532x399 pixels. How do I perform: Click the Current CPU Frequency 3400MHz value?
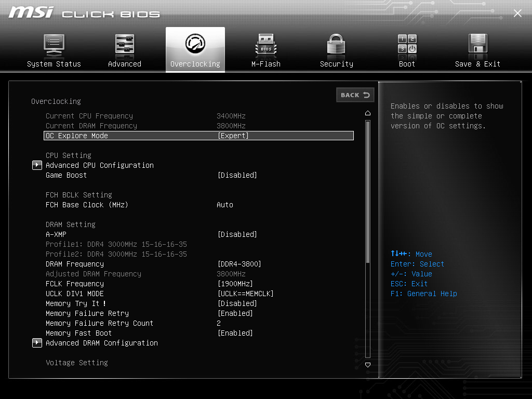231,116
